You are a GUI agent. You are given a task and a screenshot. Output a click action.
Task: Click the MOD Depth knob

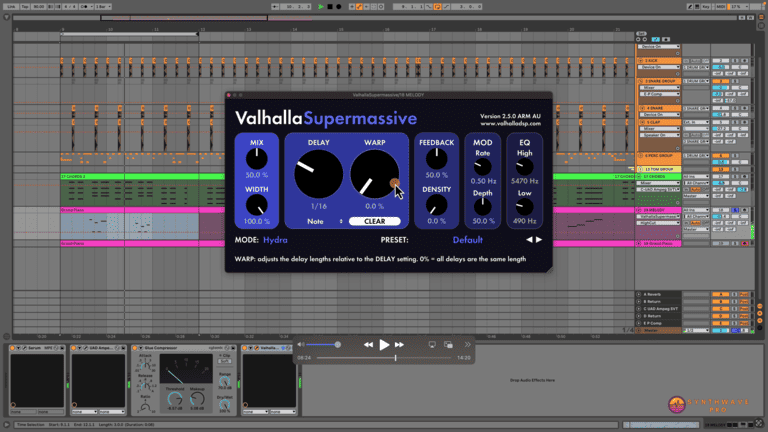[x=482, y=207]
